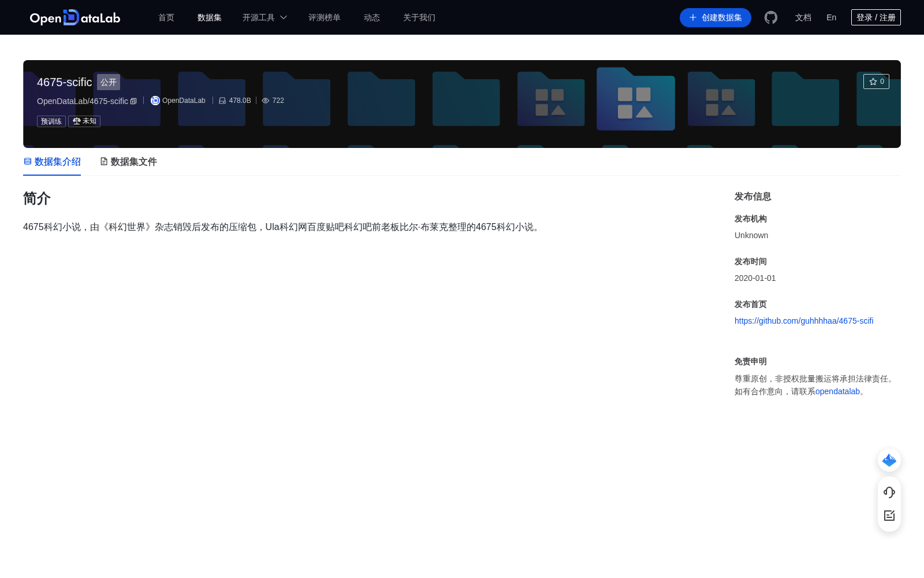Click the 公开 visibility badge

click(x=109, y=82)
